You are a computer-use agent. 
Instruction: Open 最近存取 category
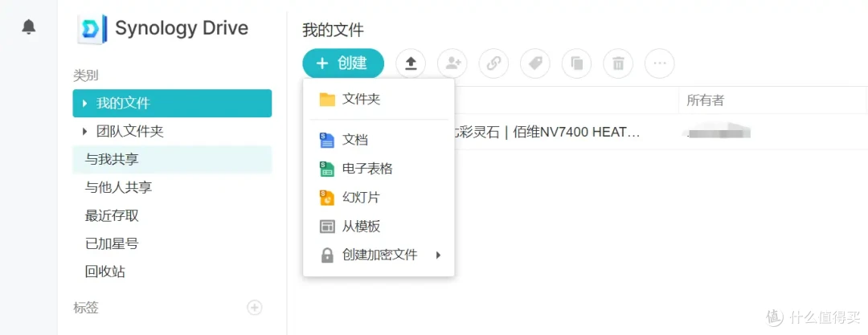click(172, 215)
